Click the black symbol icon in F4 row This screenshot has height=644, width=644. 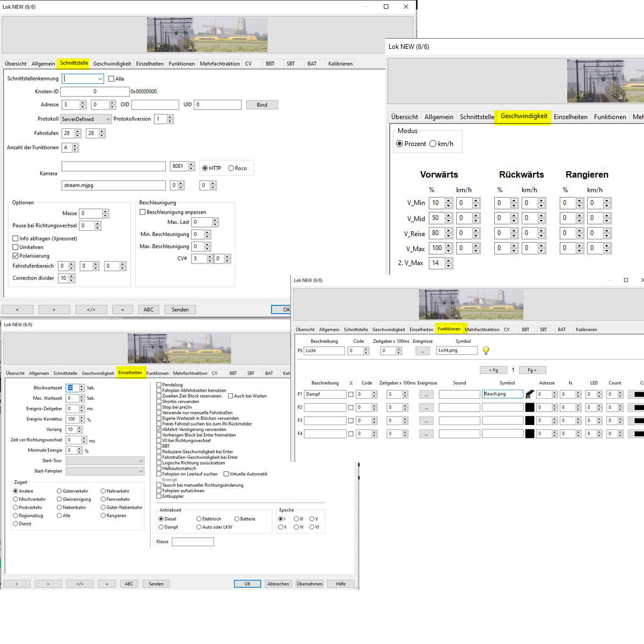[530, 434]
